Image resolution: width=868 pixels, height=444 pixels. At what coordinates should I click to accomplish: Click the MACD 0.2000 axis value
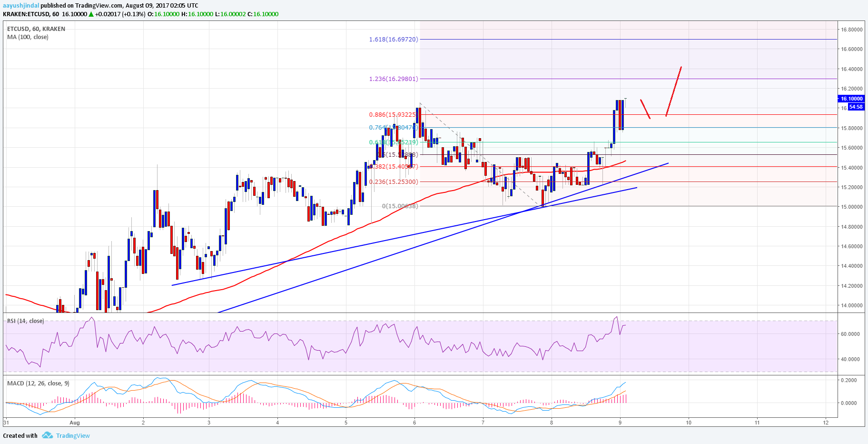coord(849,380)
